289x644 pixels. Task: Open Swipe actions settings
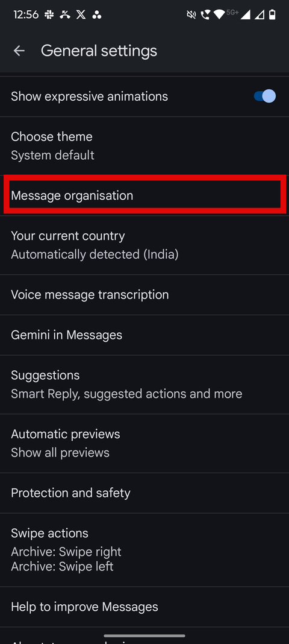pos(144,550)
